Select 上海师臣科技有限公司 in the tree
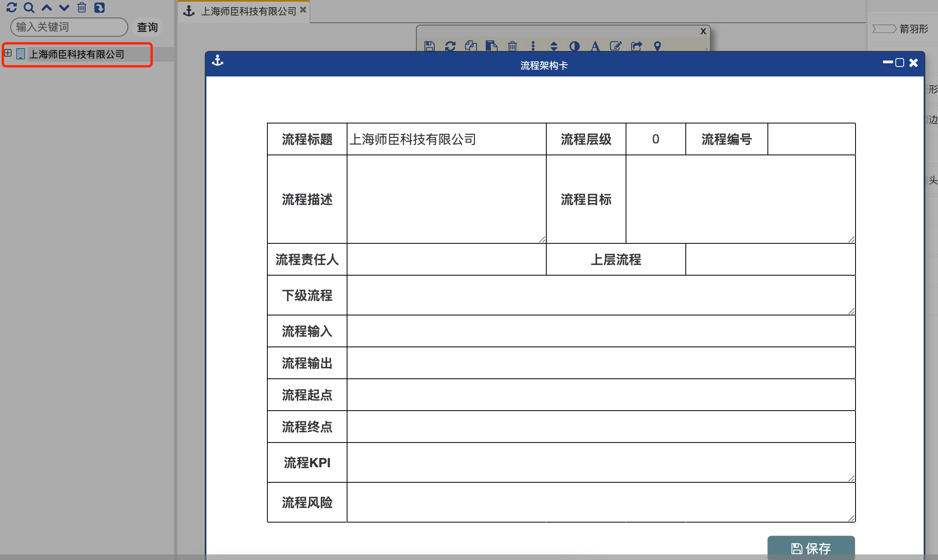This screenshot has width=938, height=560. click(x=77, y=54)
